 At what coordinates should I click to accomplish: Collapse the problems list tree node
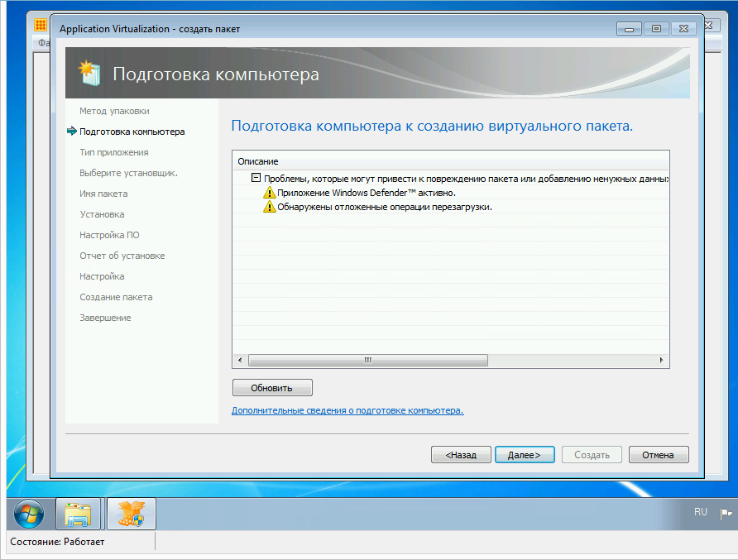[x=256, y=178]
